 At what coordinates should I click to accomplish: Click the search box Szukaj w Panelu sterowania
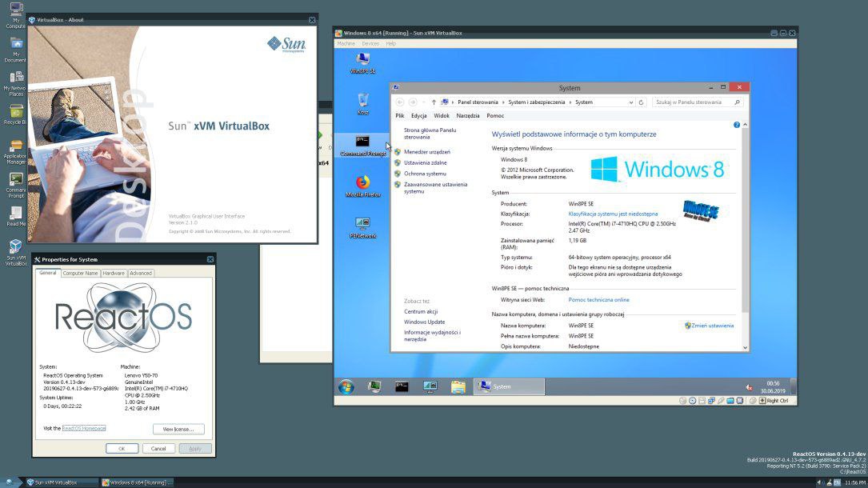(697, 102)
